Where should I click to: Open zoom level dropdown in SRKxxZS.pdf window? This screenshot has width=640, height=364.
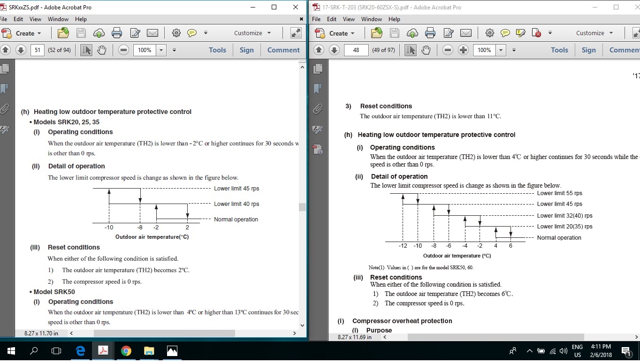point(161,50)
